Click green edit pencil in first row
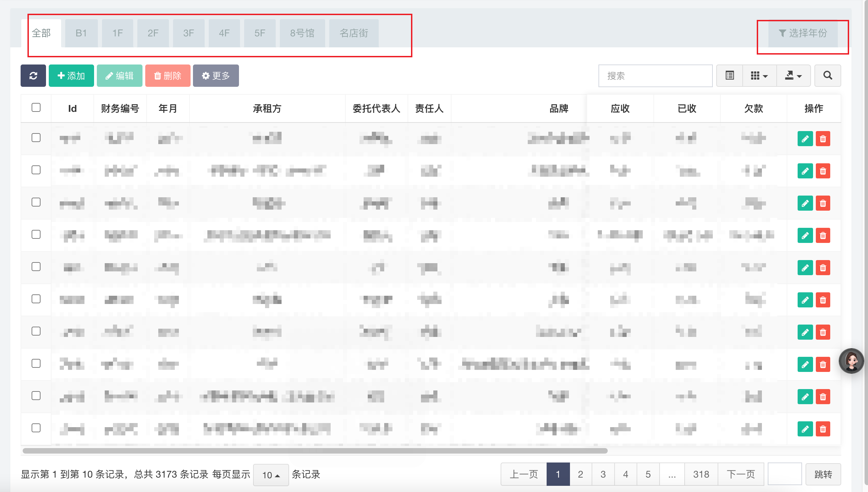868x492 pixels. [805, 139]
